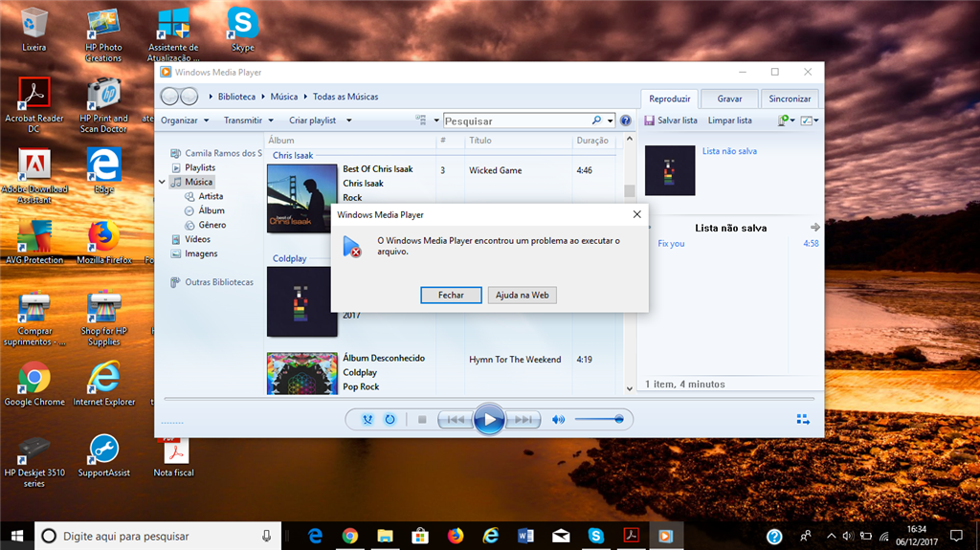Select Vídeos in the navigation tree
Viewport: 980px width, 550px height.
click(x=197, y=239)
